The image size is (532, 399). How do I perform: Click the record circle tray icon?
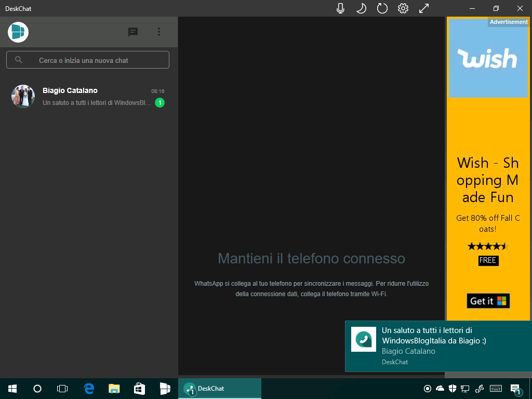pos(428,389)
